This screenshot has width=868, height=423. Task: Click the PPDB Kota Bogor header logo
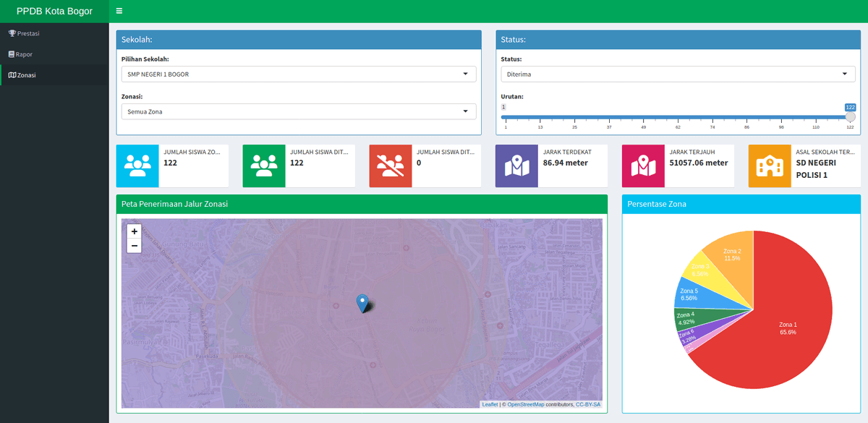coord(54,12)
